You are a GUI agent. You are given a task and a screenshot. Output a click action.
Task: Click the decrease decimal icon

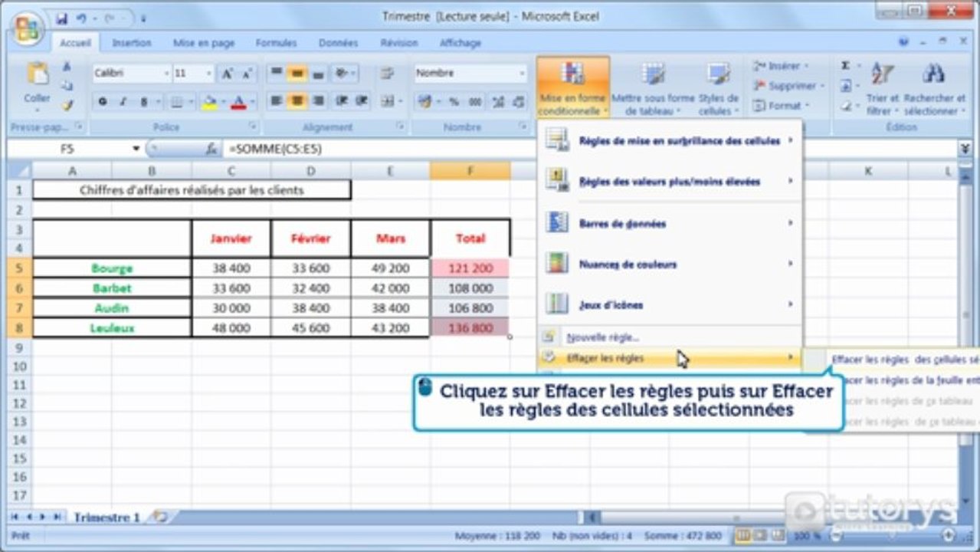click(x=519, y=101)
